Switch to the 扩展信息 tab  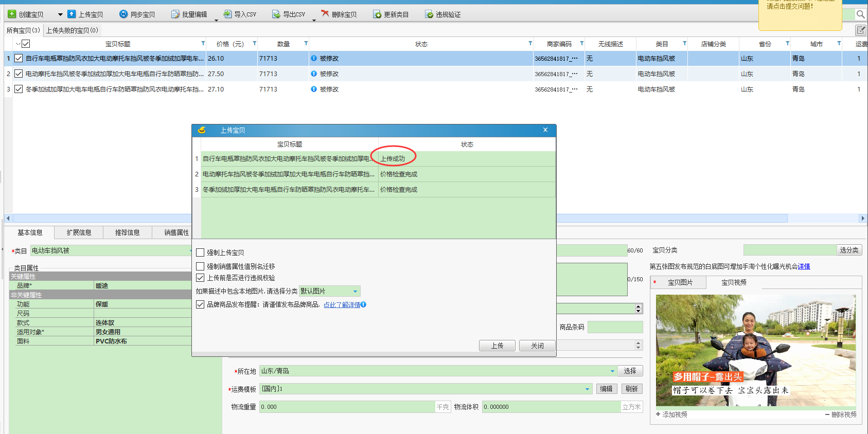(79, 233)
